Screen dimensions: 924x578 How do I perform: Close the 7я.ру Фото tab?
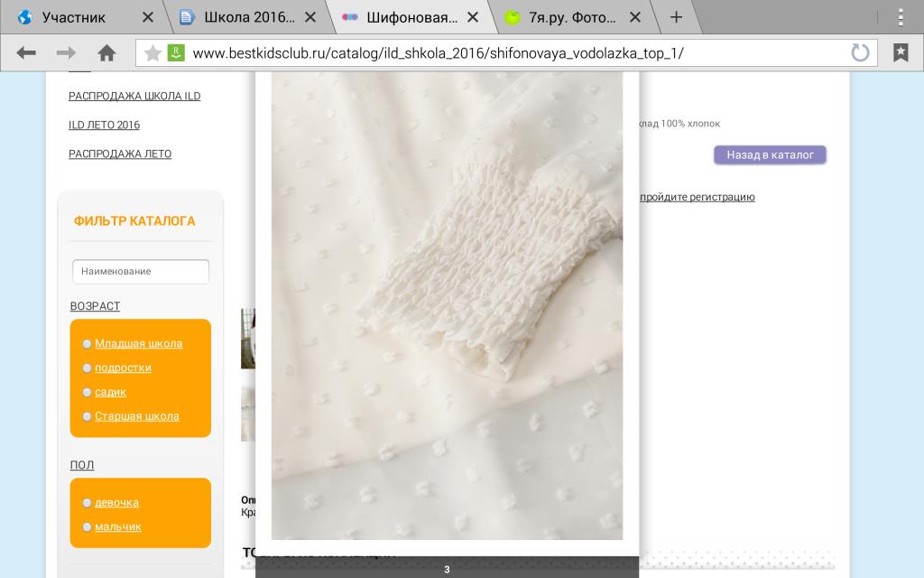click(635, 17)
